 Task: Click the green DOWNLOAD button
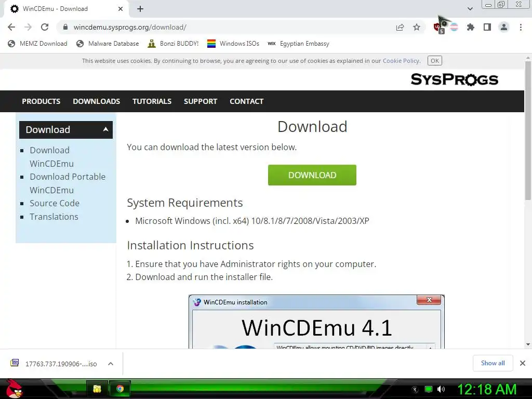(312, 175)
